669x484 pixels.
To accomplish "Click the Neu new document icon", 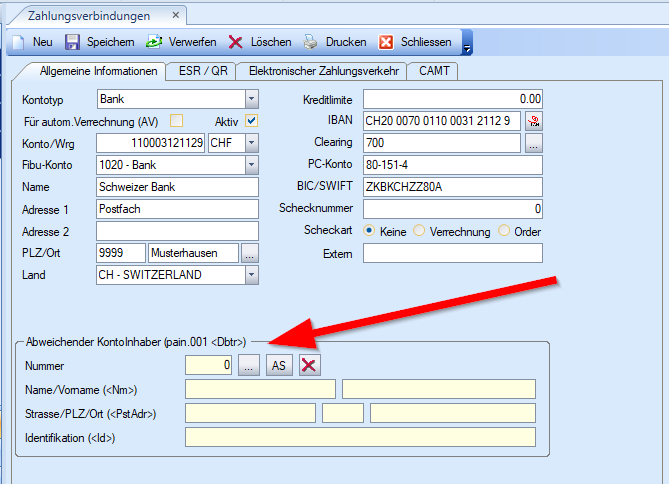I will 18,42.
